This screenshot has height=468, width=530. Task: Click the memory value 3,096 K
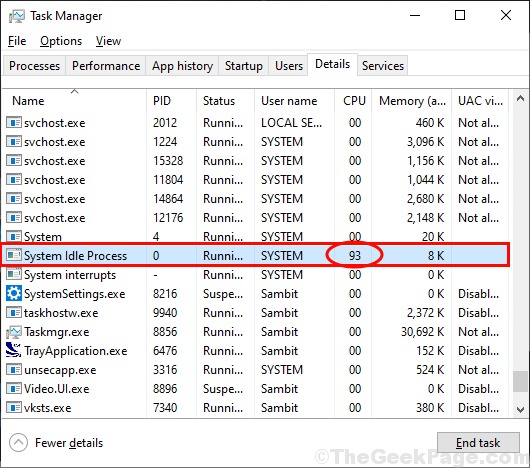pyautogui.click(x=426, y=142)
